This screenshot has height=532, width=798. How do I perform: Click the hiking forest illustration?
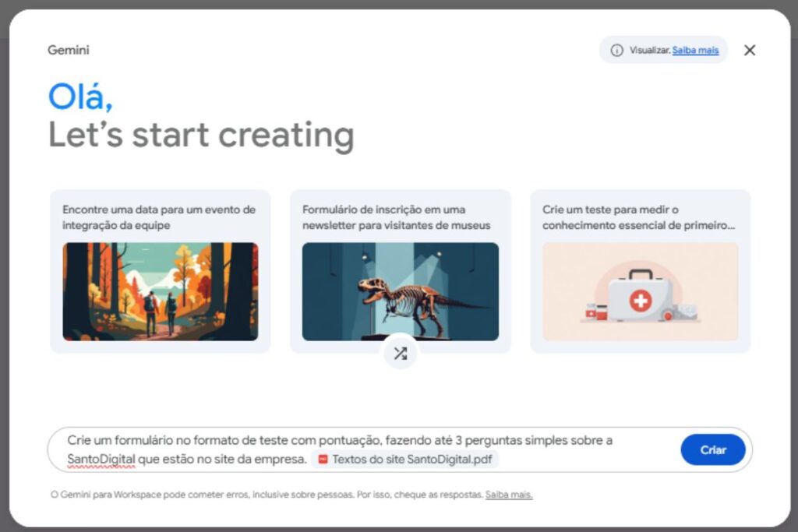pos(160,292)
